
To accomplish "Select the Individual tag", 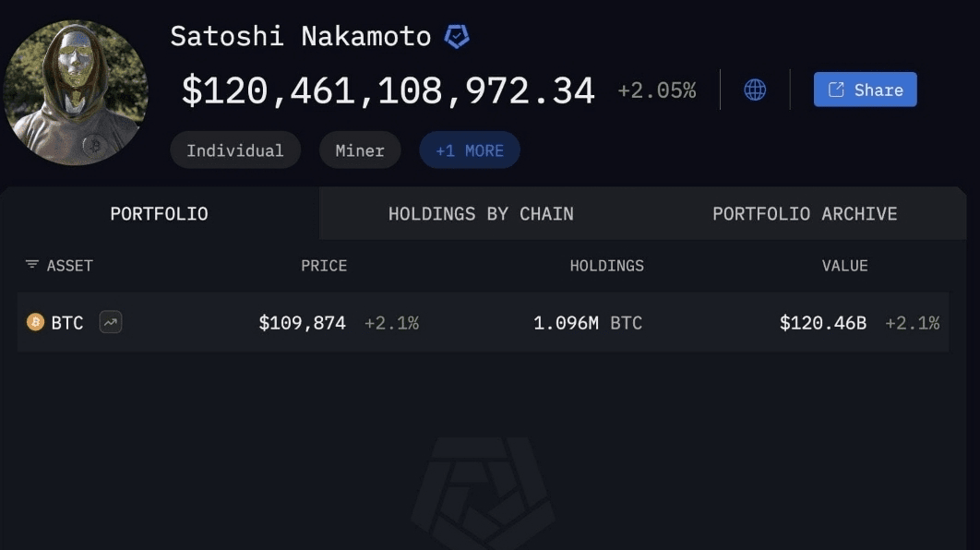I will pyautogui.click(x=235, y=150).
